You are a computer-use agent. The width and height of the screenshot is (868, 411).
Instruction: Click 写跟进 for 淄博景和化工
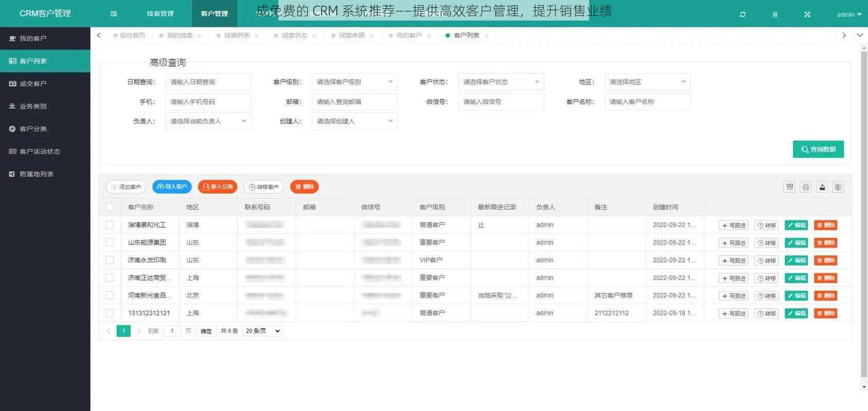tap(733, 226)
